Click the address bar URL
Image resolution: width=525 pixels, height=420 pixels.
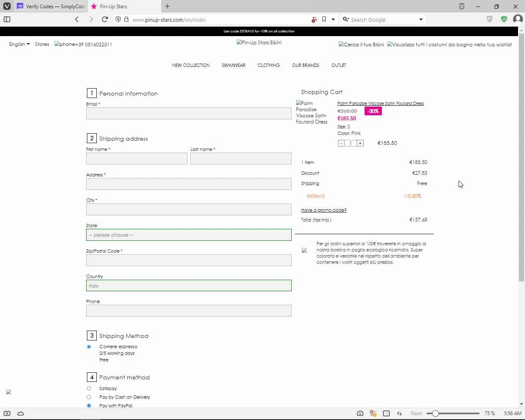169,20
